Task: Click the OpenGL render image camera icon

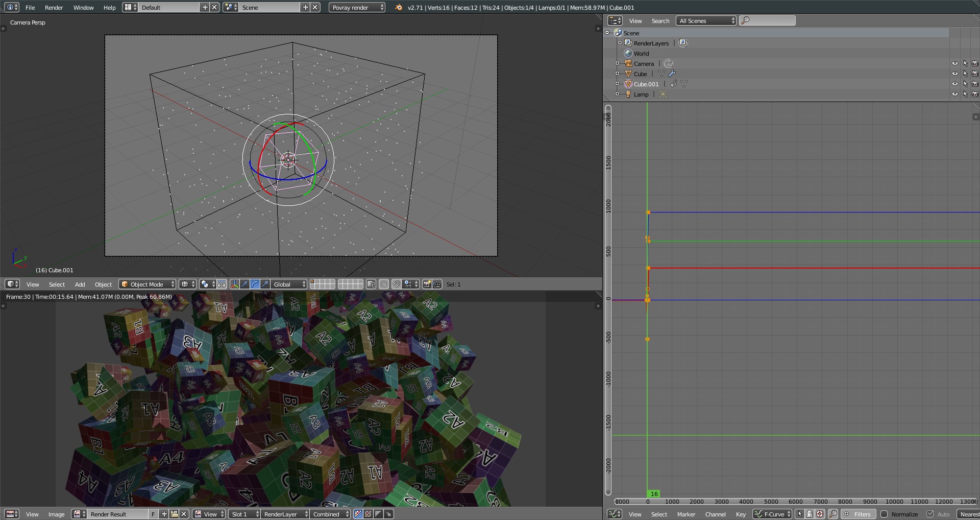Action: tap(427, 285)
